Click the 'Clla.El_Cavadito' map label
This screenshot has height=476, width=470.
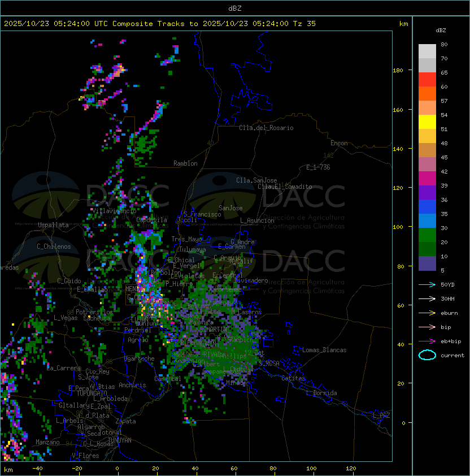click(x=285, y=187)
